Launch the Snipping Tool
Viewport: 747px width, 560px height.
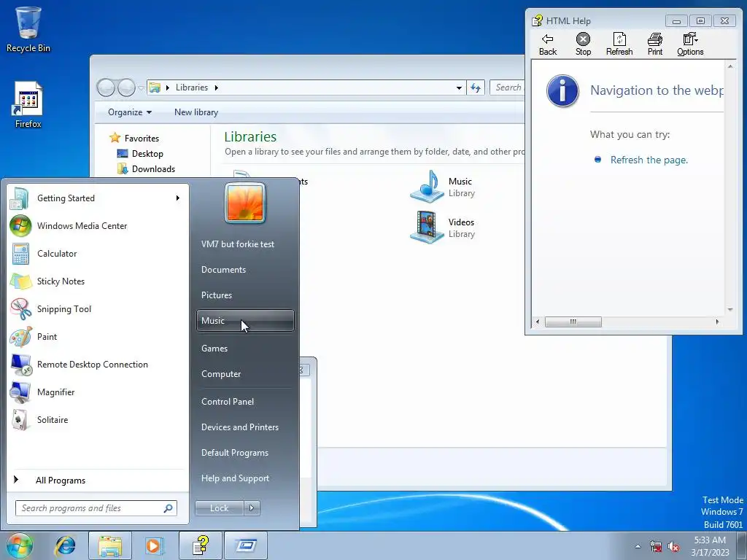[x=98, y=308]
